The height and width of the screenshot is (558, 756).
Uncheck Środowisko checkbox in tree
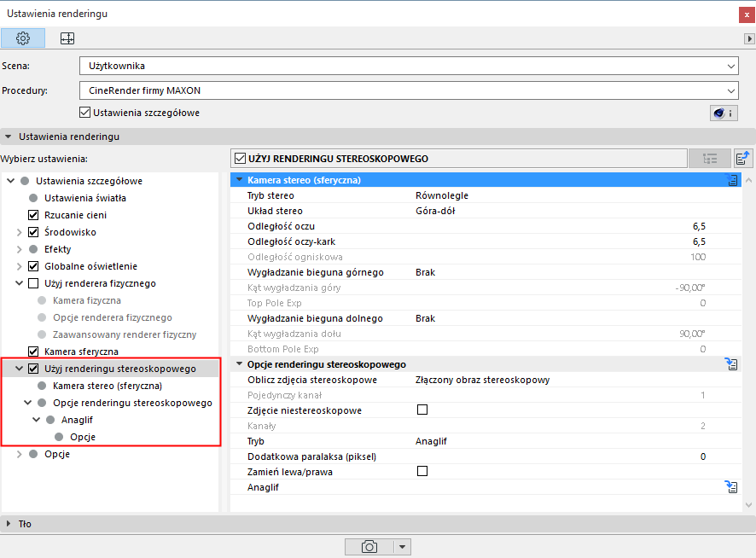pyautogui.click(x=33, y=232)
